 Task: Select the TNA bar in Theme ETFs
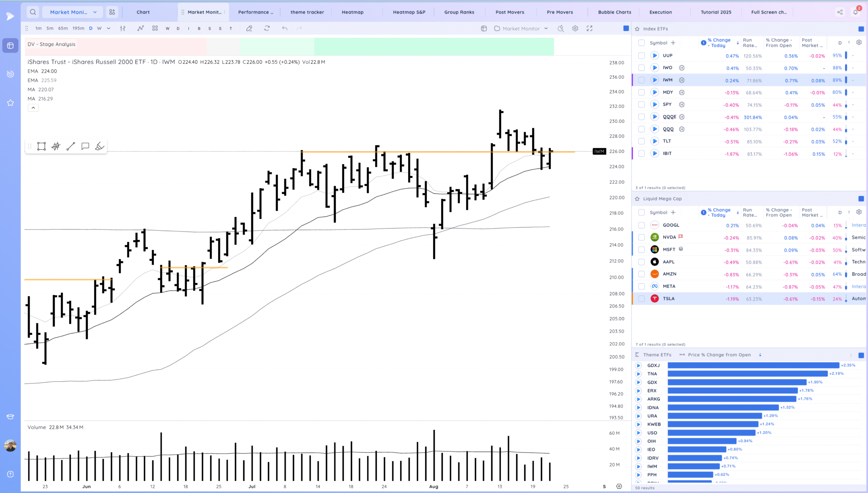748,374
